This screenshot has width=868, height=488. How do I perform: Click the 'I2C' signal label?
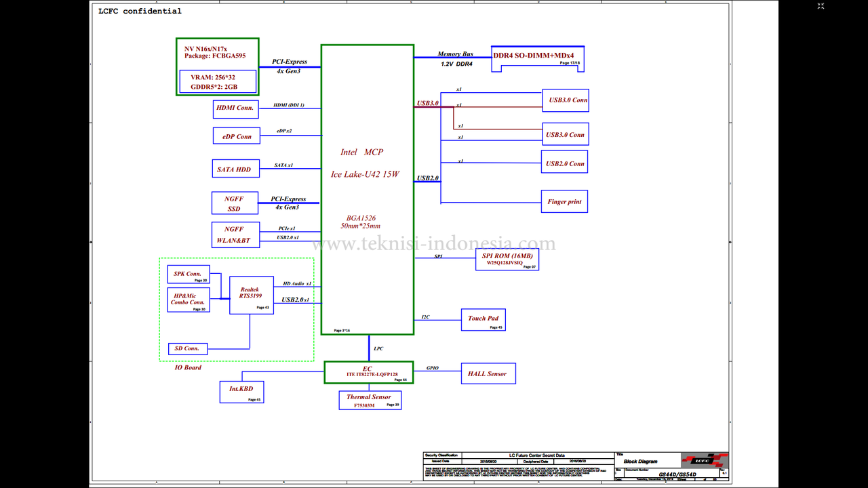coord(425,317)
